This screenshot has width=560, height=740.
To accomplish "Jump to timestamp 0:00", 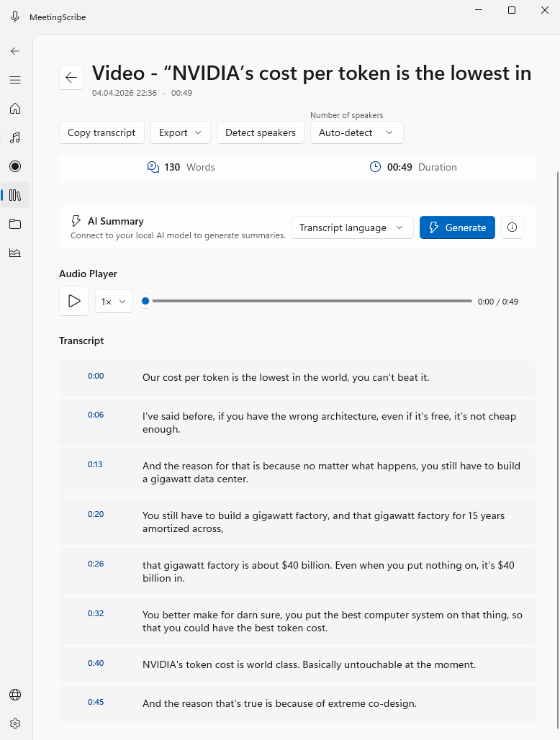I will 96,376.
